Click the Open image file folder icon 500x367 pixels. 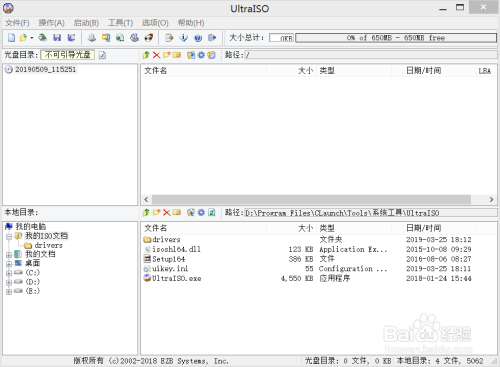coord(23,38)
